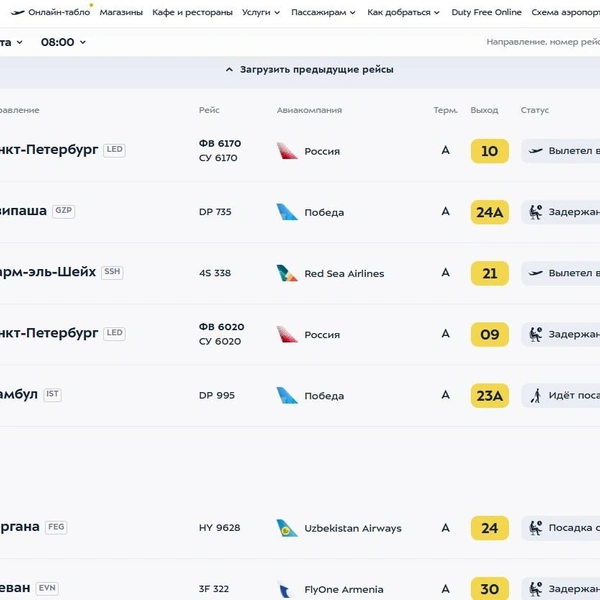Click the flight search field Направление, номер рейса

pyautogui.click(x=543, y=42)
